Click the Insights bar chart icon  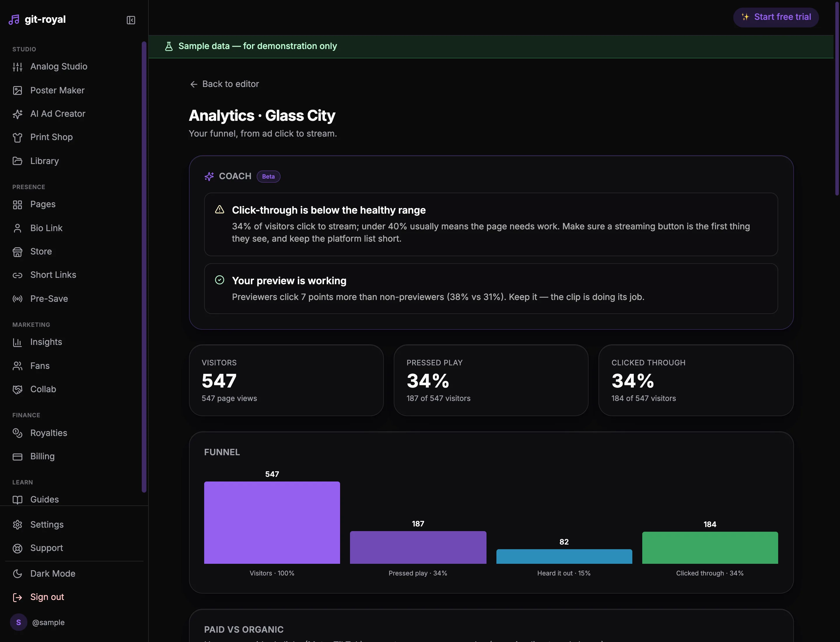click(x=17, y=342)
